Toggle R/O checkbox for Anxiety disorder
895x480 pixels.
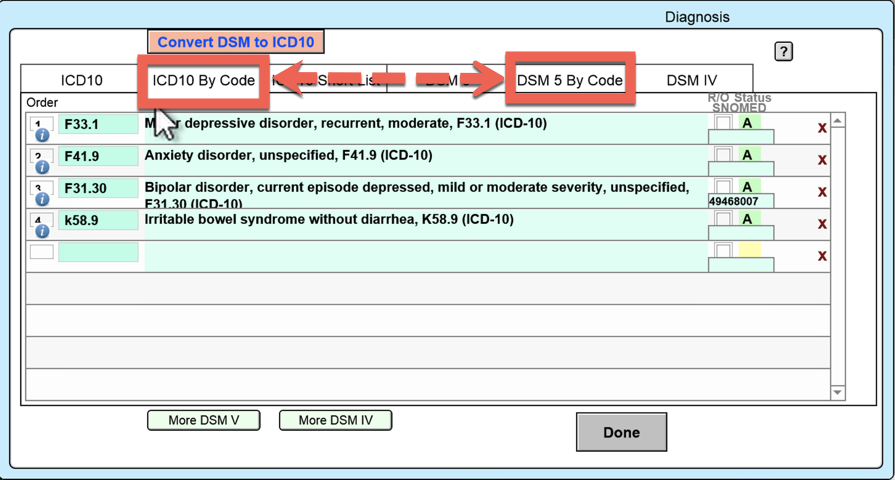[723, 155]
